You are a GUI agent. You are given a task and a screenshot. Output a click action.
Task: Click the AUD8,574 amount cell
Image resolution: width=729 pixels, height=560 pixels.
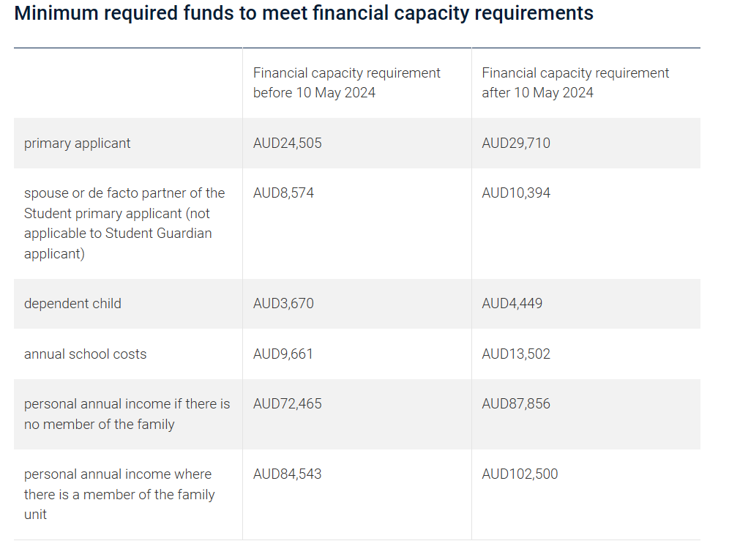coord(283,193)
